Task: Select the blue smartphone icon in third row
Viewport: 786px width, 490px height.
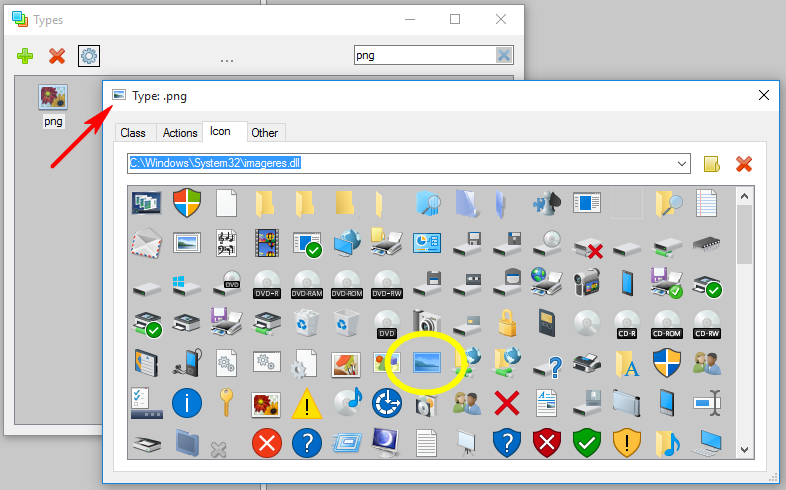Action: [x=627, y=283]
